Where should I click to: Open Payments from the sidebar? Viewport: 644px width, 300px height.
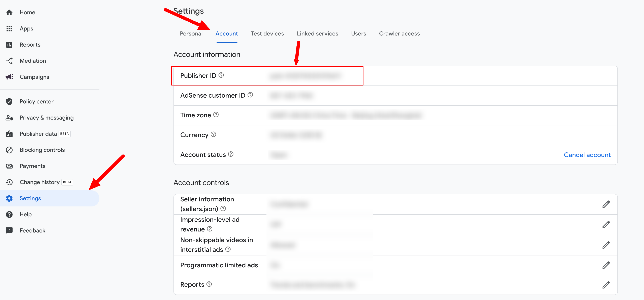(x=32, y=166)
